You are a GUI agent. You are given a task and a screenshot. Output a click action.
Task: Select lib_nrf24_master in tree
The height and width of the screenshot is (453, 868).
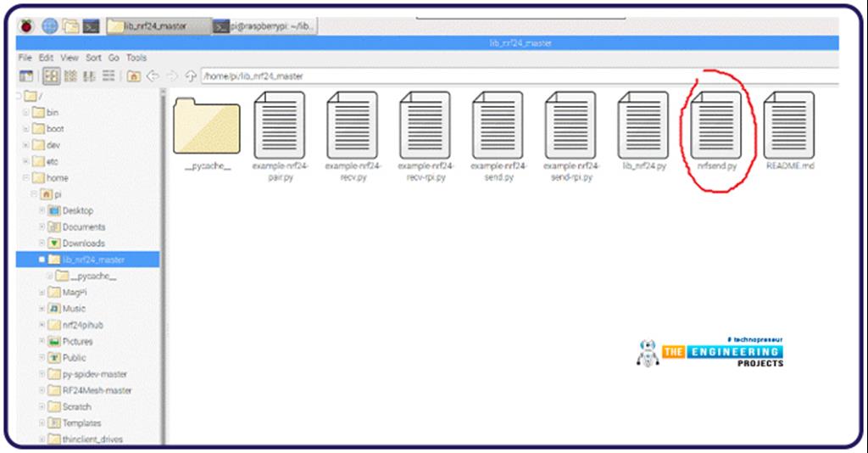pos(87,260)
